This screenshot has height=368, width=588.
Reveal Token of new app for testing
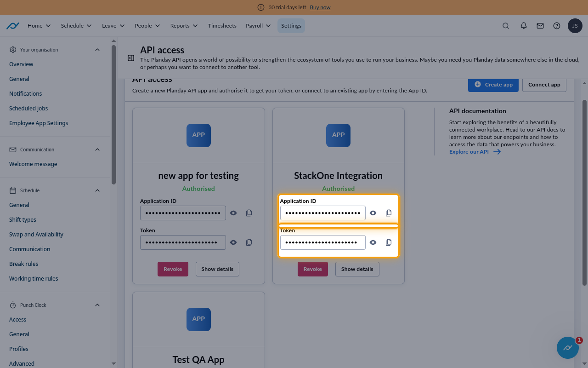click(233, 242)
